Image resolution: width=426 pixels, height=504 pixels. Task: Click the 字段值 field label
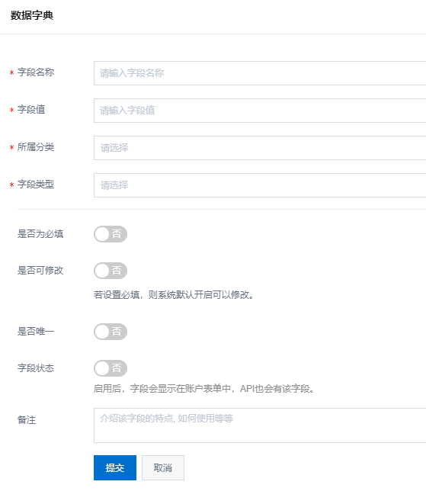tap(31, 110)
